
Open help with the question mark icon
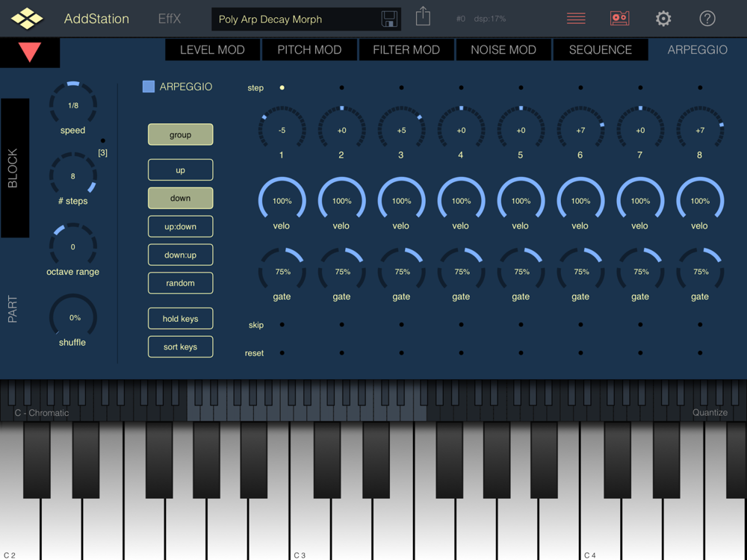[707, 19]
